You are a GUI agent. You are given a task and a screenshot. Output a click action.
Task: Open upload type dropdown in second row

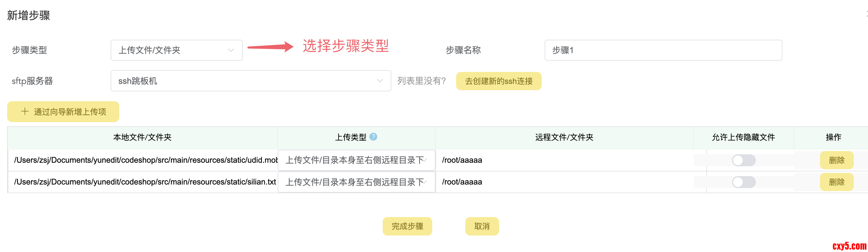tap(356, 182)
